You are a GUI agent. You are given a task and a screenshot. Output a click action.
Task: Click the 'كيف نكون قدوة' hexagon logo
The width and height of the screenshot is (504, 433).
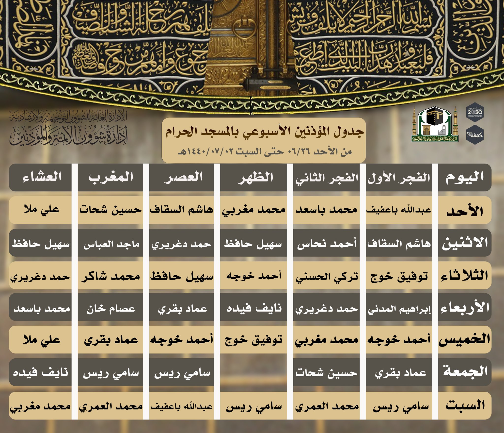pyautogui.click(x=475, y=134)
